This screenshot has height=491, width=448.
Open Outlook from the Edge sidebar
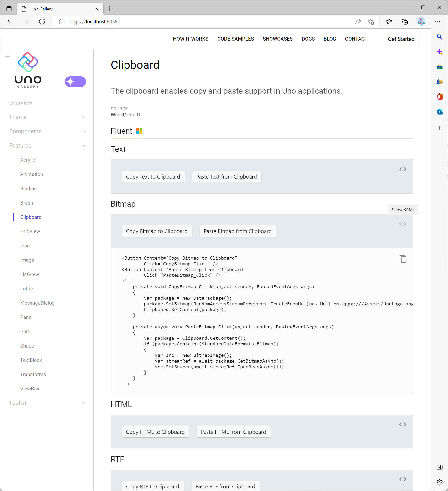click(440, 112)
